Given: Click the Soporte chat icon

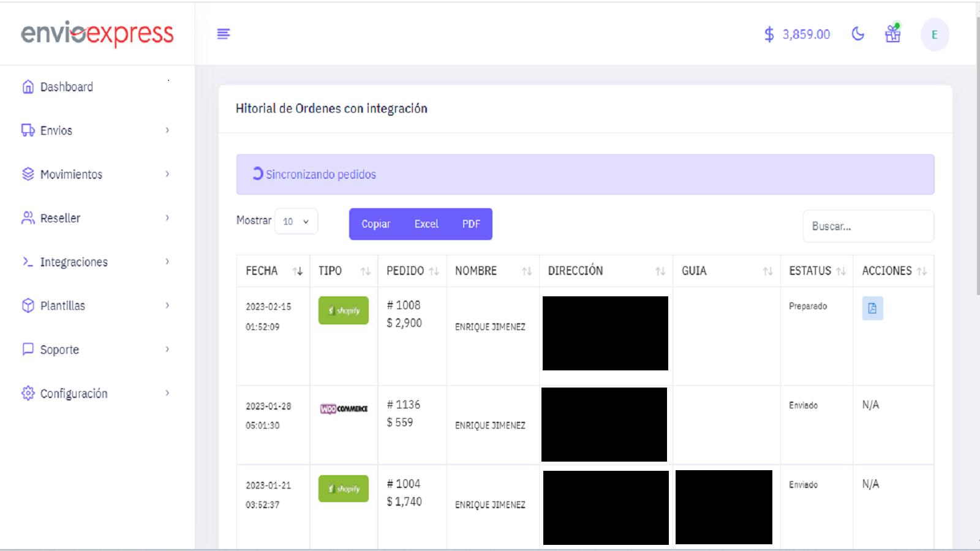Looking at the screenshot, I should pos(28,349).
